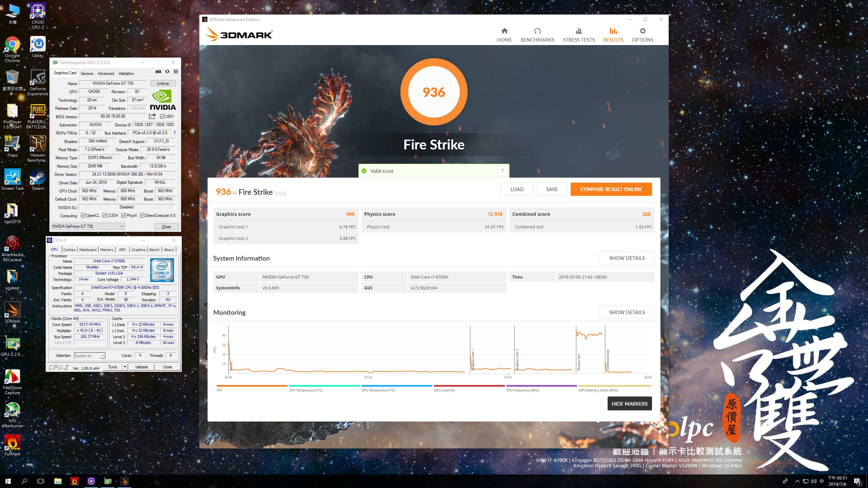Viewport: 868px width, 488px height.
Task: Select the CPU Temperature legend color bar
Action: coord(324,386)
